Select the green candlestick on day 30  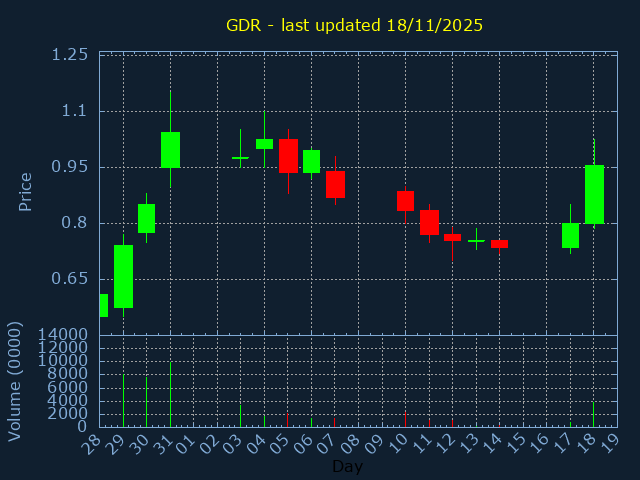point(146,218)
